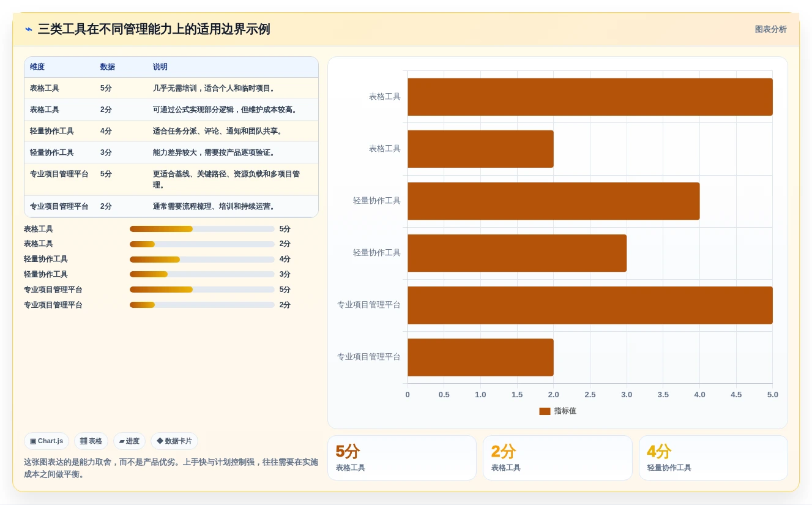Image resolution: width=812 pixels, height=505 pixels.
Task: Click the 轻量协作工具 progress bar rated 3分
Action: pos(202,274)
